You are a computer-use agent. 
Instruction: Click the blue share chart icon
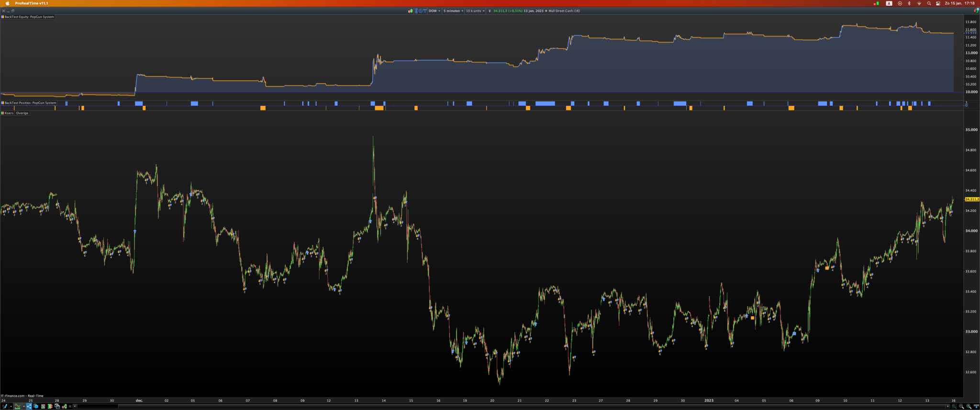pyautogui.click(x=29, y=406)
